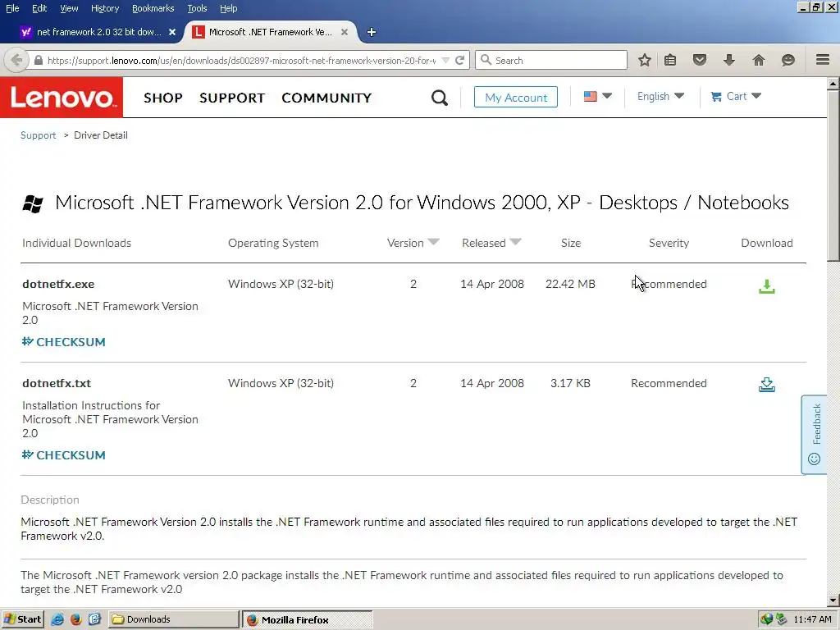Close the Microsoft .NET Framework tab
The width and height of the screenshot is (840, 630).
[x=345, y=32]
